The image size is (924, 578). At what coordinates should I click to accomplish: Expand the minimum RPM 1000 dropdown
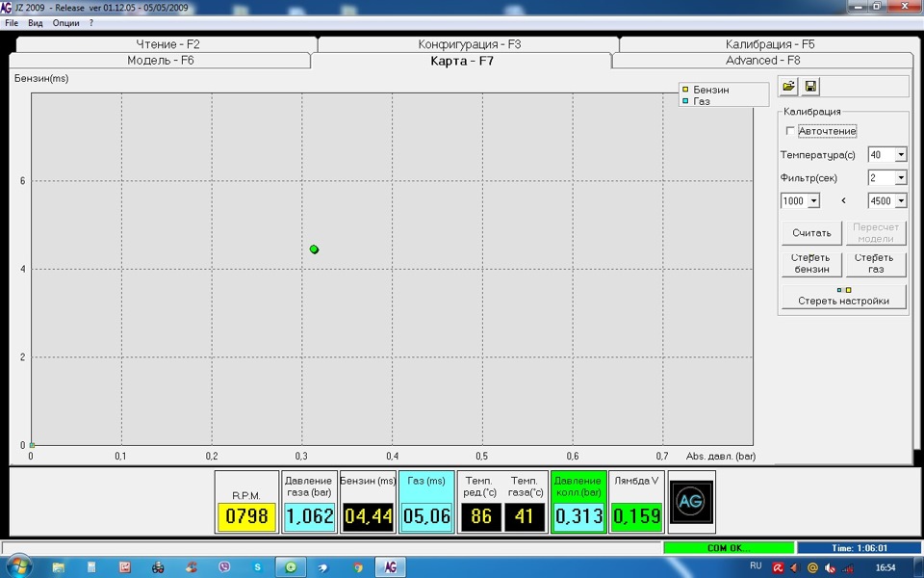814,200
